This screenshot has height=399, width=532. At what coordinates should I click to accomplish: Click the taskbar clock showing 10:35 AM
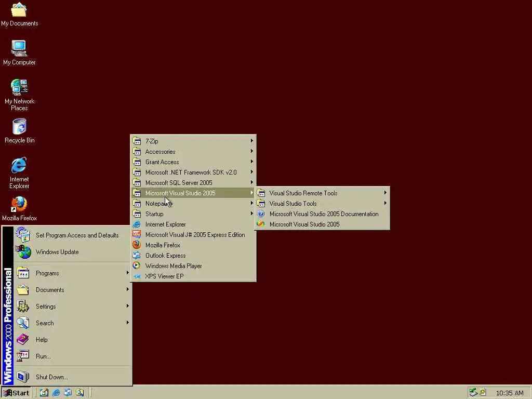coord(510,393)
